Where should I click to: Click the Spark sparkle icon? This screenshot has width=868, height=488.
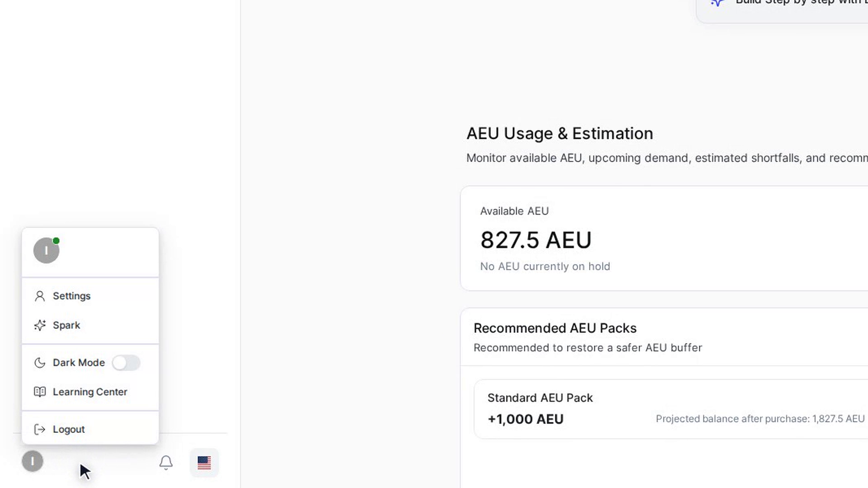tap(40, 325)
